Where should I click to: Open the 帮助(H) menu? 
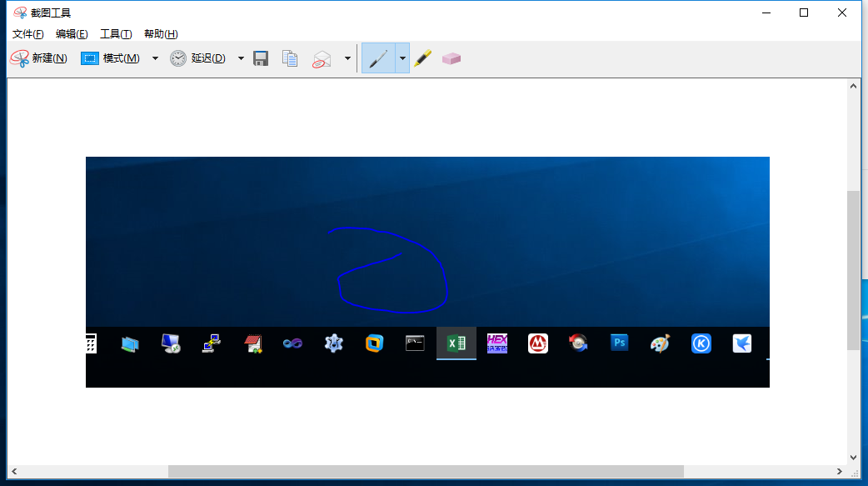click(161, 34)
